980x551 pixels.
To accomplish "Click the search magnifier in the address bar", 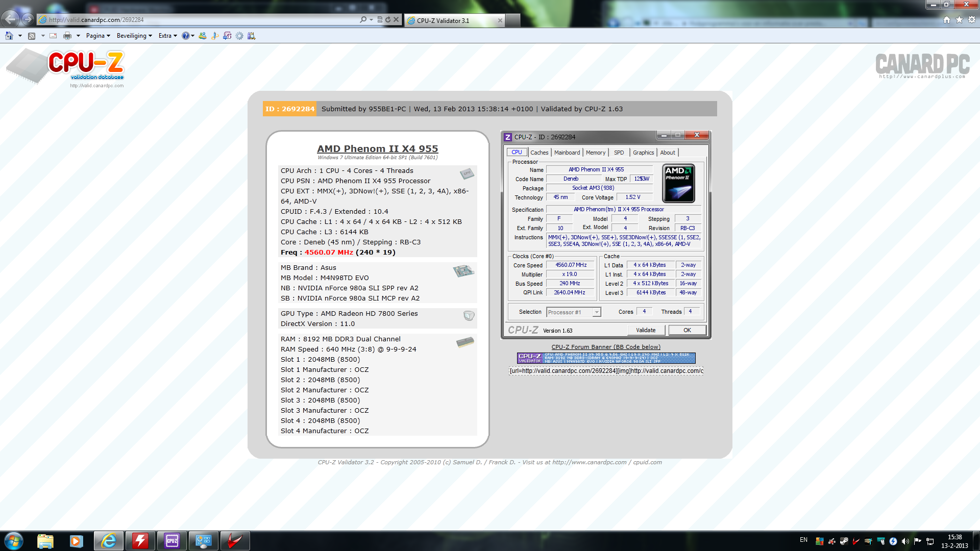I will tap(363, 20).
